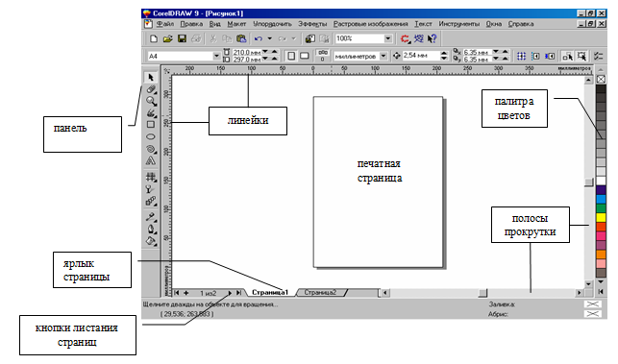Open the Эффекты menu
Viewport: 618px width, 364px height.
pyautogui.click(x=312, y=24)
